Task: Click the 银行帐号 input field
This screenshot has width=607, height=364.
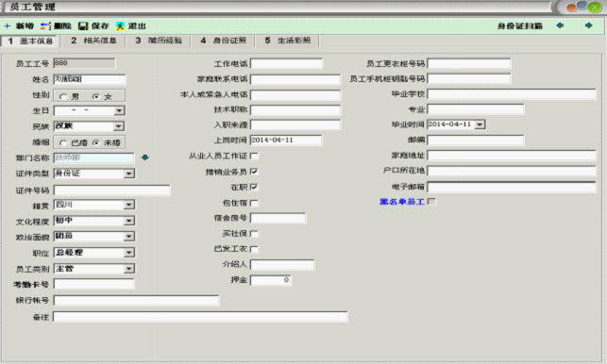Action: coord(136,300)
